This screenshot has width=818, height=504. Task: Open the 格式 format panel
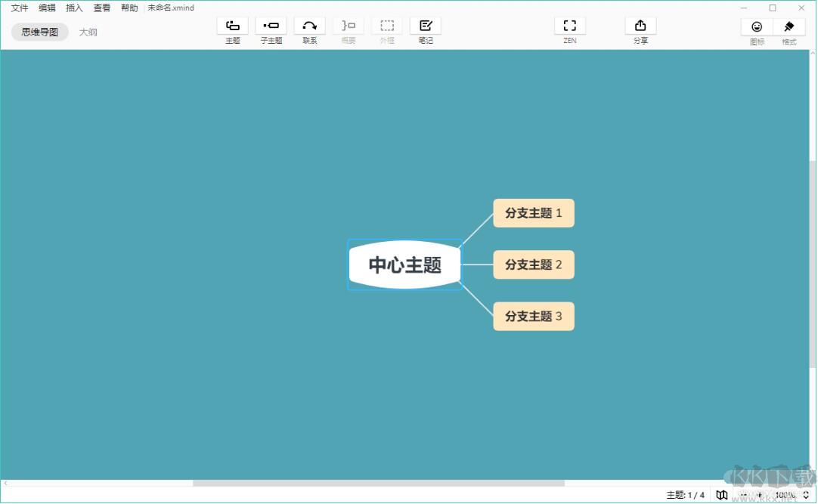click(x=789, y=27)
